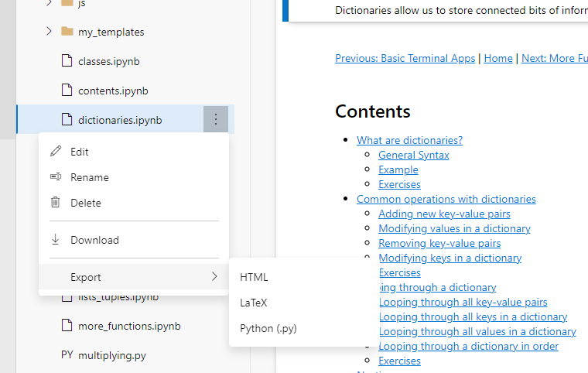Choose Edit from the context menu

tap(134, 152)
